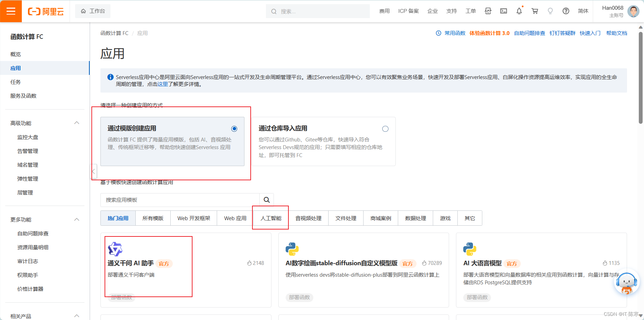Open 体验函数计算 3.0 link

click(490, 33)
